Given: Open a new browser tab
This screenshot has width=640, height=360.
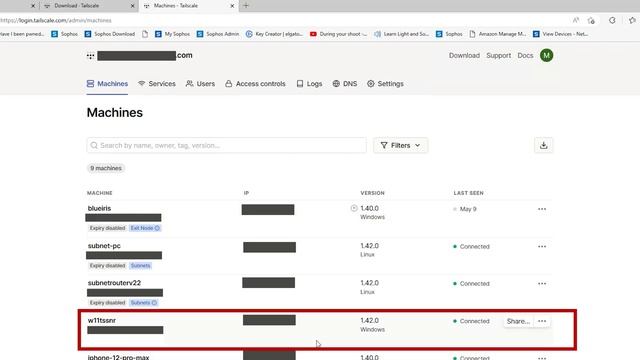Looking at the screenshot, I should (x=246, y=5).
